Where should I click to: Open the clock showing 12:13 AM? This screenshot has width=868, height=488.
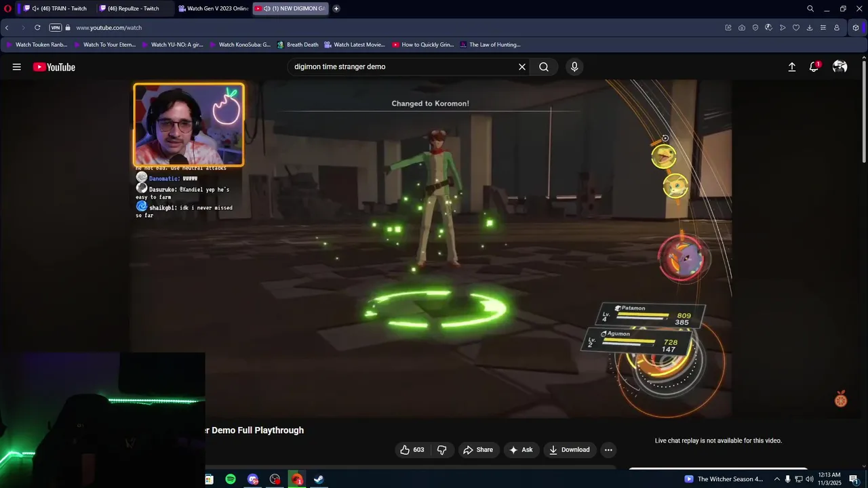click(x=829, y=479)
